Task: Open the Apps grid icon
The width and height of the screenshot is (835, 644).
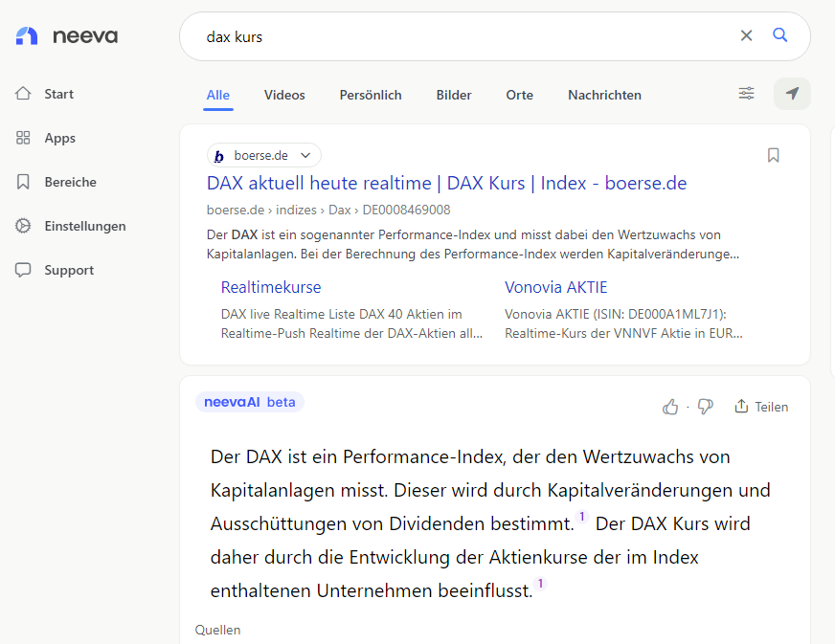Action: pyautogui.click(x=23, y=138)
